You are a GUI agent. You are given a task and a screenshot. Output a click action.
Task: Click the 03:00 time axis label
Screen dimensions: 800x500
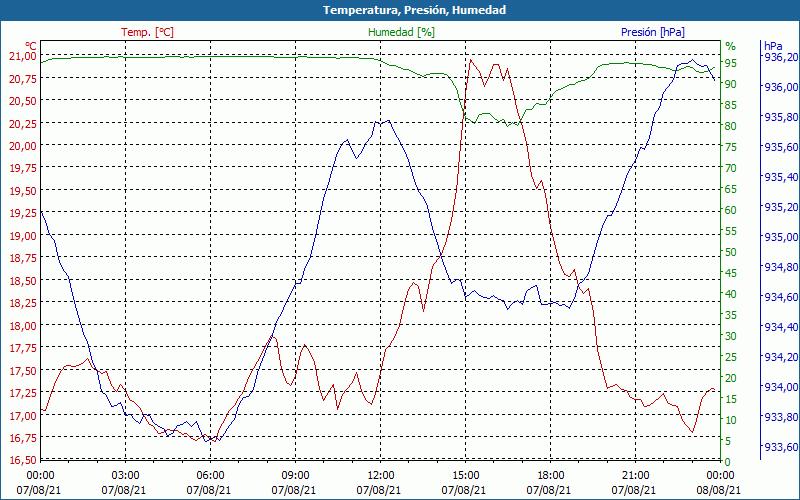[x=125, y=476]
